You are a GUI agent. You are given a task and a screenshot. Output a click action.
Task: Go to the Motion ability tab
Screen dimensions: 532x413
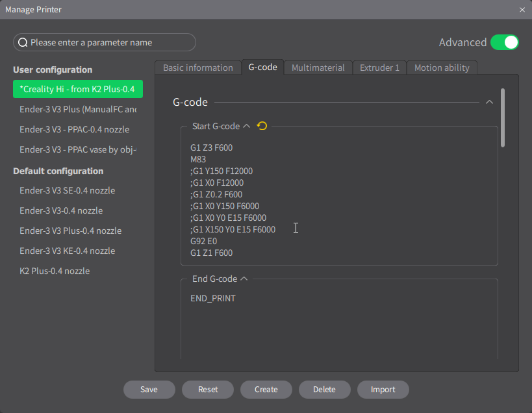[x=442, y=68]
